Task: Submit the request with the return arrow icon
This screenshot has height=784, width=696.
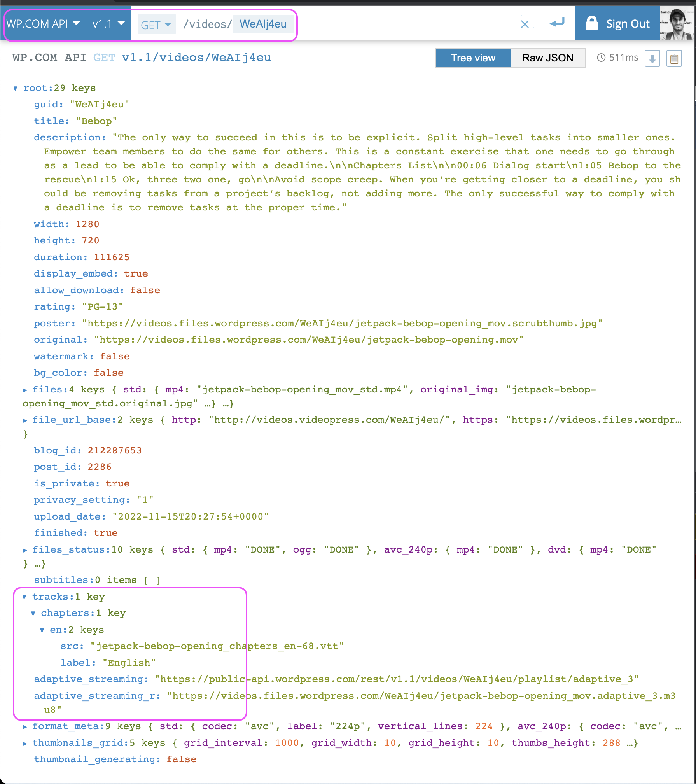Action: pos(557,23)
